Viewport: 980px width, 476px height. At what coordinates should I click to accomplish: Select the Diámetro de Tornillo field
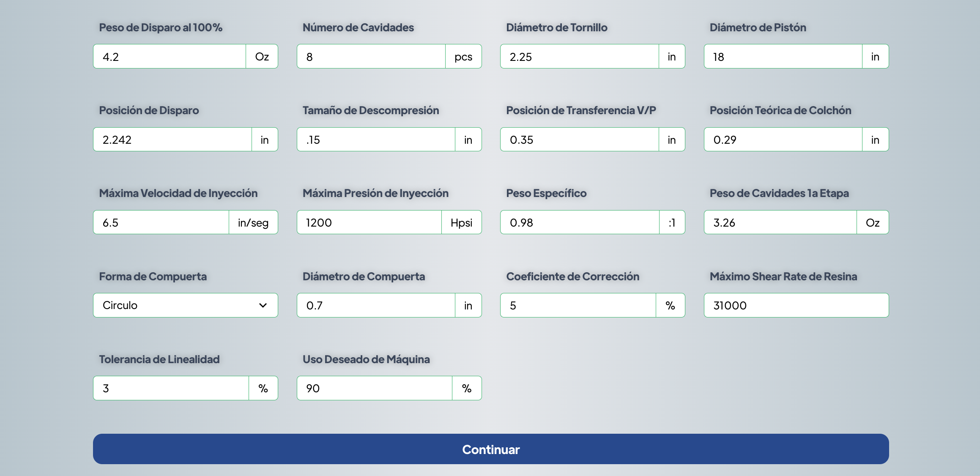click(x=579, y=57)
